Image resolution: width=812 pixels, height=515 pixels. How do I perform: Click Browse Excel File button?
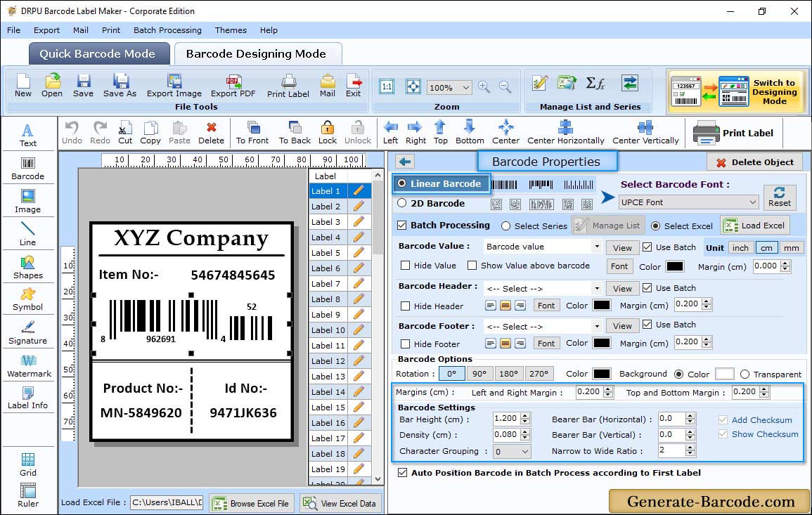tap(251, 503)
